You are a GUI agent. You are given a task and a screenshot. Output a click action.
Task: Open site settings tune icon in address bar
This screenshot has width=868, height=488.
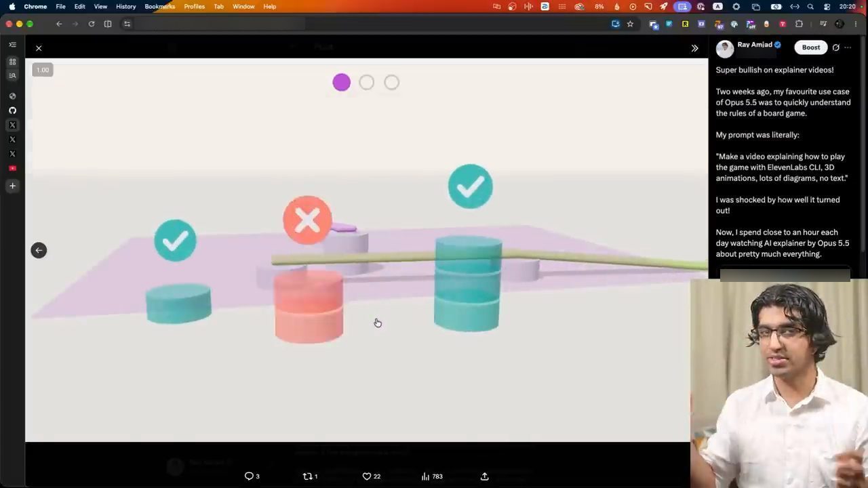127,24
